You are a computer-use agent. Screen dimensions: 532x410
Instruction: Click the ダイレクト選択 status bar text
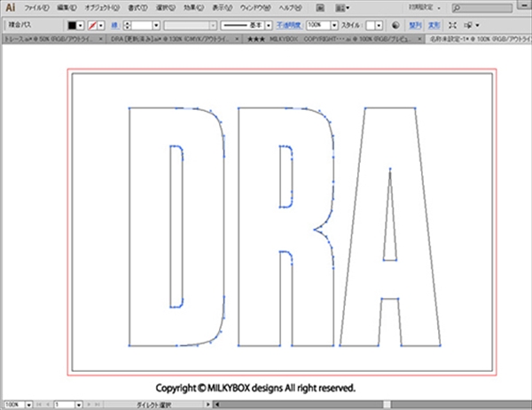click(x=153, y=405)
